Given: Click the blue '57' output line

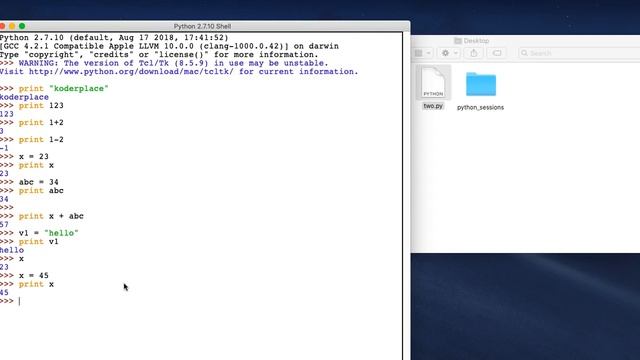Looking at the screenshot, I should click(x=4, y=225).
